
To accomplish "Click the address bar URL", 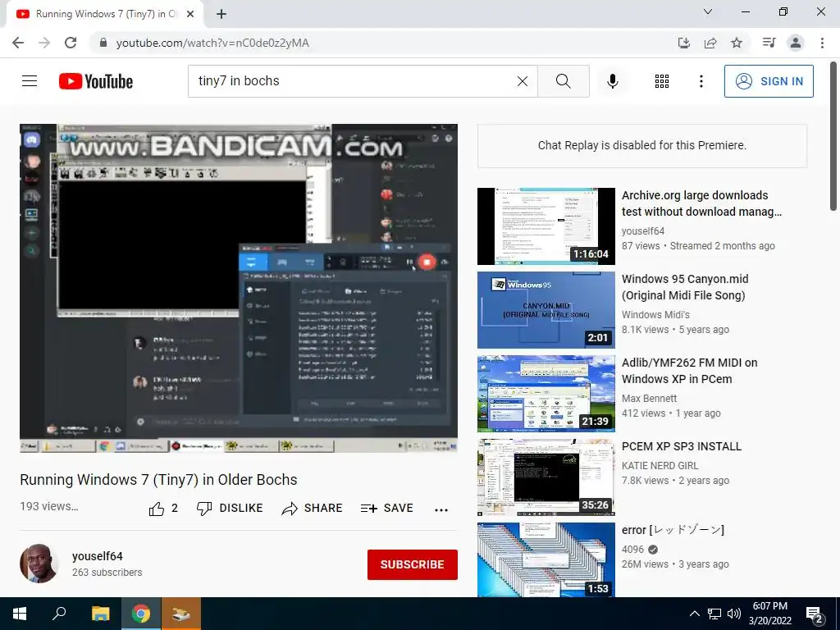I will [x=212, y=43].
